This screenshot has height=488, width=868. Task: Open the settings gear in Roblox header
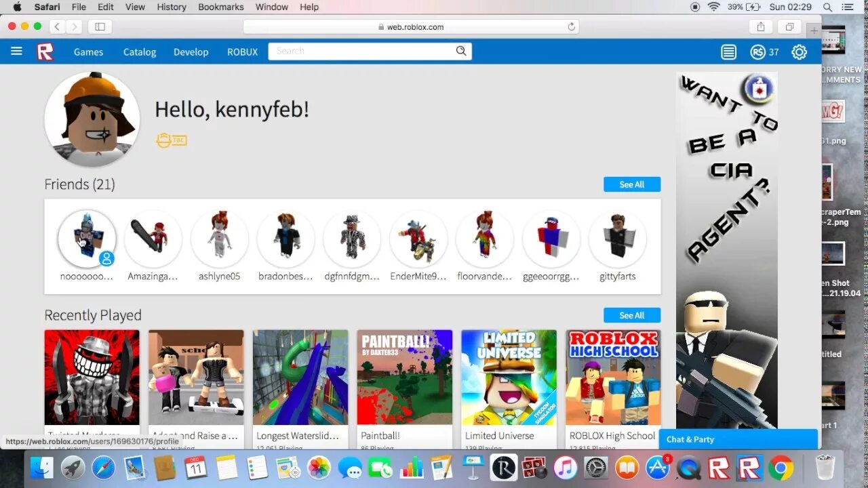click(800, 52)
